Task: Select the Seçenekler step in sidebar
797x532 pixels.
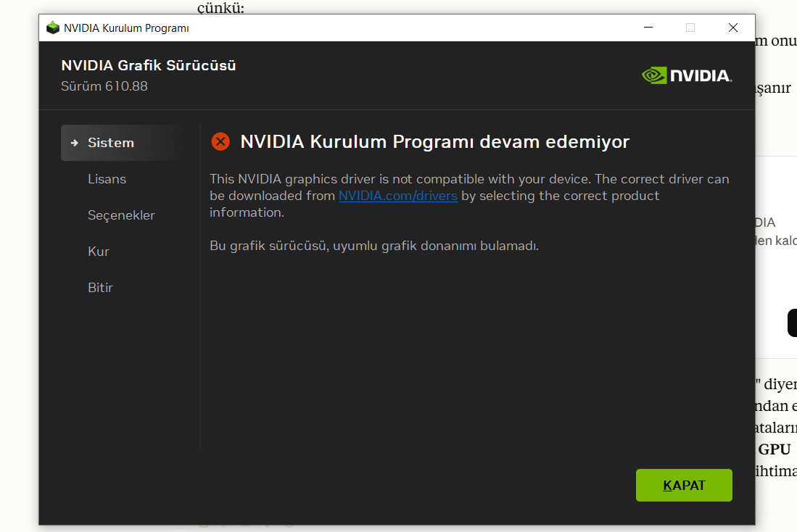Action: coord(121,215)
